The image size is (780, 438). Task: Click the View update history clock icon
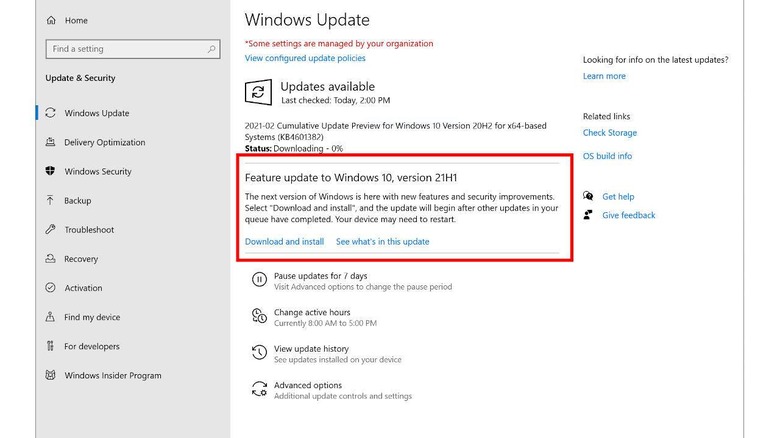click(x=259, y=352)
